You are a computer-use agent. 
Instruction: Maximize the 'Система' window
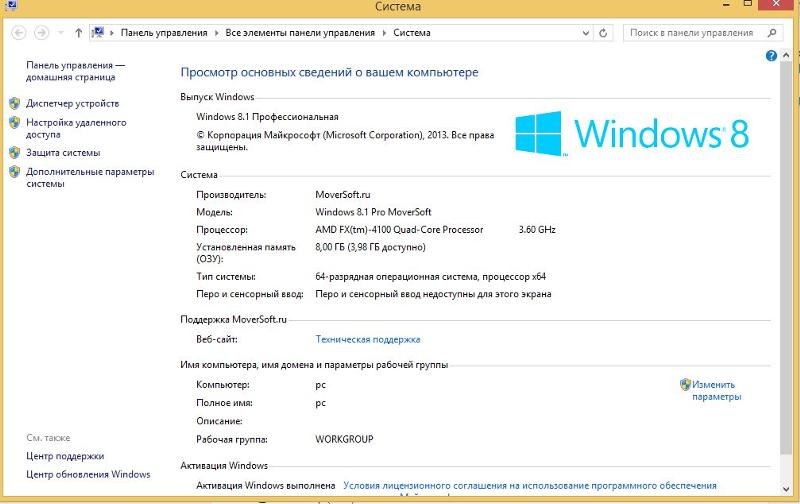click(x=748, y=4)
